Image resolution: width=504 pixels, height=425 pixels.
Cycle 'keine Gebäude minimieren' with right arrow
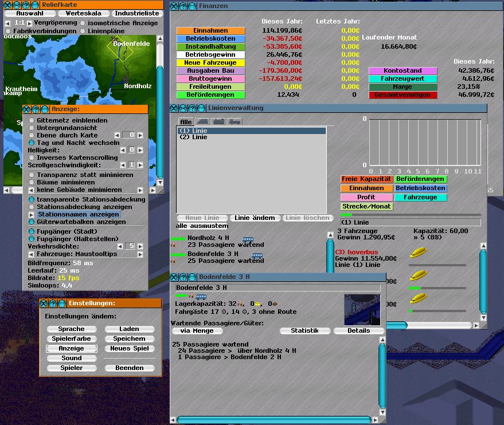click(140, 190)
